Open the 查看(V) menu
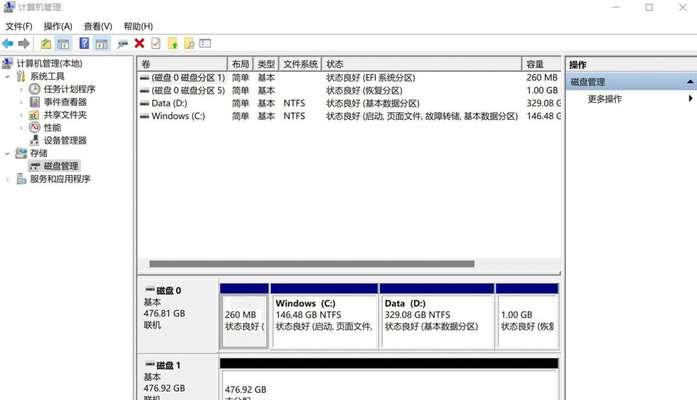Viewport: 697px width, 400px height. (x=98, y=26)
